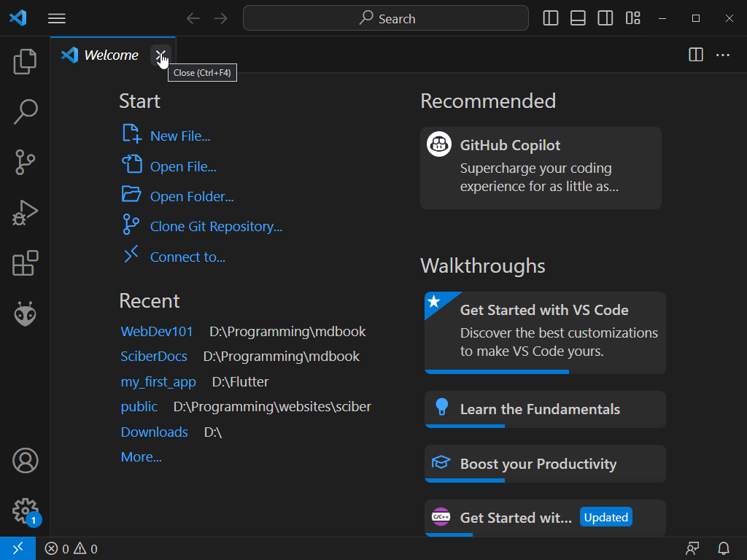This screenshot has width=747, height=560.
Task: Open Learn the Fundamentals walkthrough
Action: tap(545, 410)
